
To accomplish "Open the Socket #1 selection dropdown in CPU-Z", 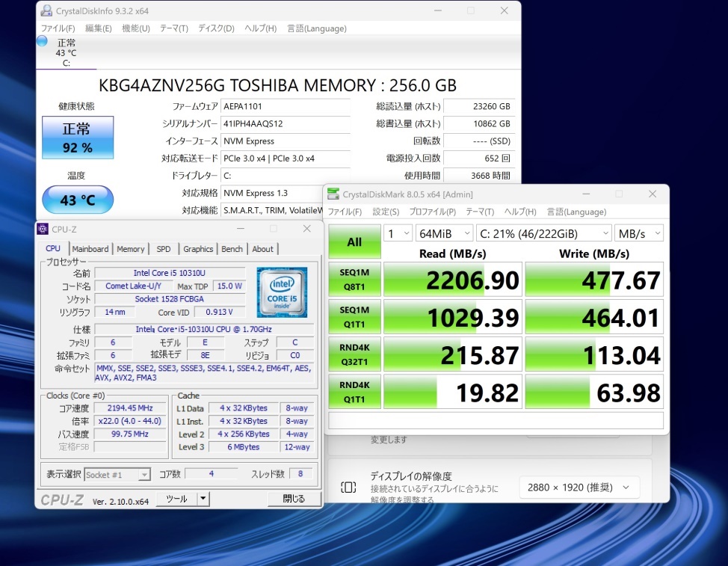I will [117, 475].
